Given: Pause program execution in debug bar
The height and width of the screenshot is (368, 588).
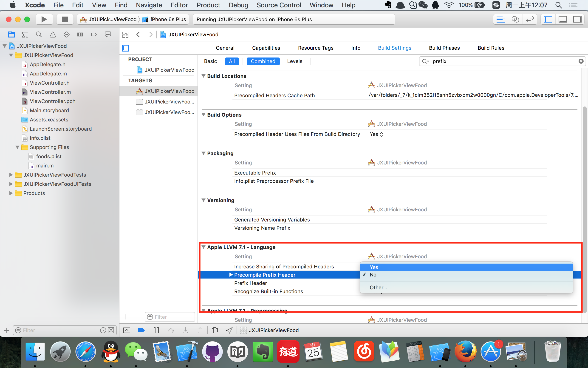Looking at the screenshot, I should point(156,330).
